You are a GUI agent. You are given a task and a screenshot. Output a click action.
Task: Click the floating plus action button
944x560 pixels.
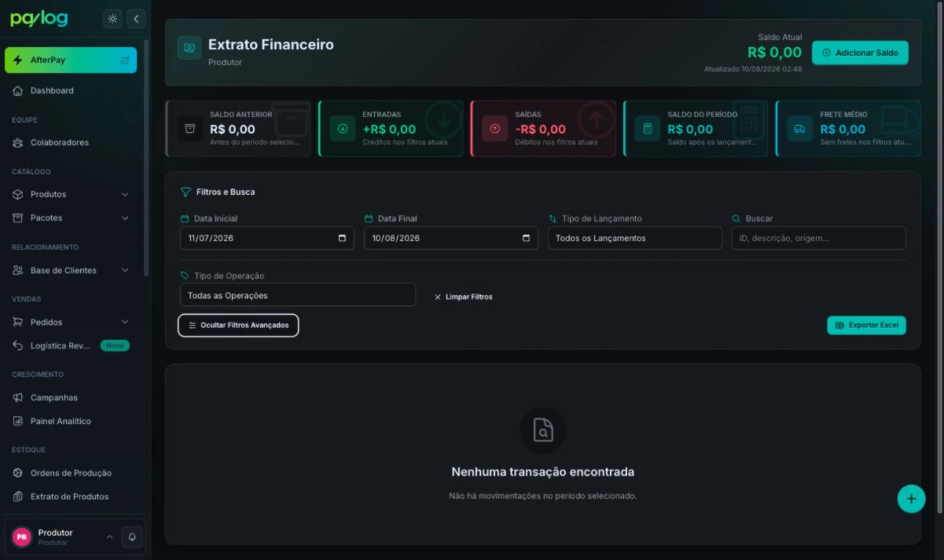911,499
